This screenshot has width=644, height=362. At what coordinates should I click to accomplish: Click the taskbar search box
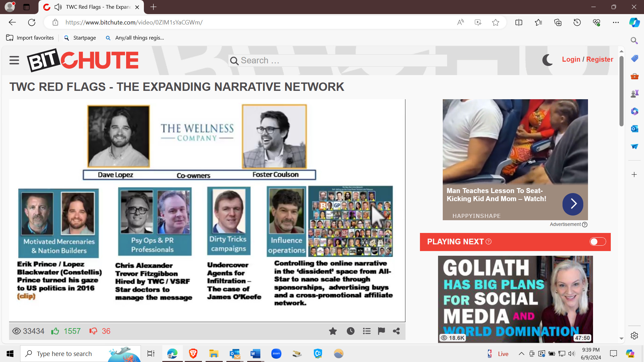click(80, 354)
